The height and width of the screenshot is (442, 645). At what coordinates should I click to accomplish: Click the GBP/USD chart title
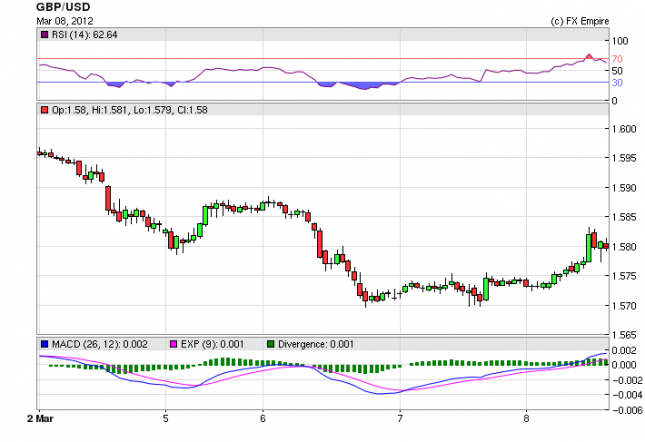[63, 7]
